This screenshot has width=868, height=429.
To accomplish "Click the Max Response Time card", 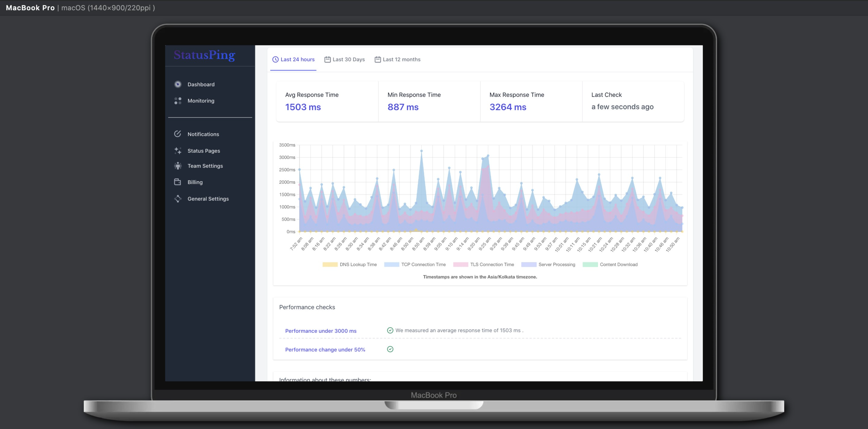I will tap(531, 101).
